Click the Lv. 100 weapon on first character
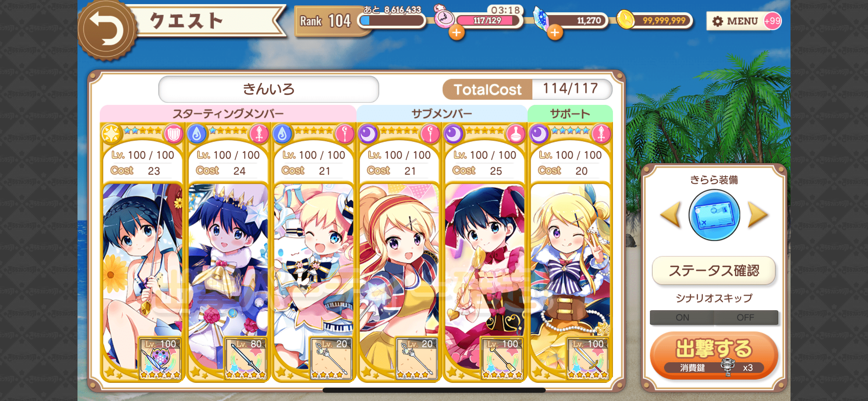The image size is (868, 401). click(160, 359)
